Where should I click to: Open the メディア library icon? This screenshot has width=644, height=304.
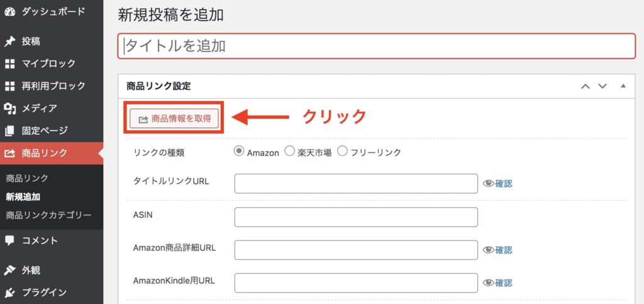9,108
